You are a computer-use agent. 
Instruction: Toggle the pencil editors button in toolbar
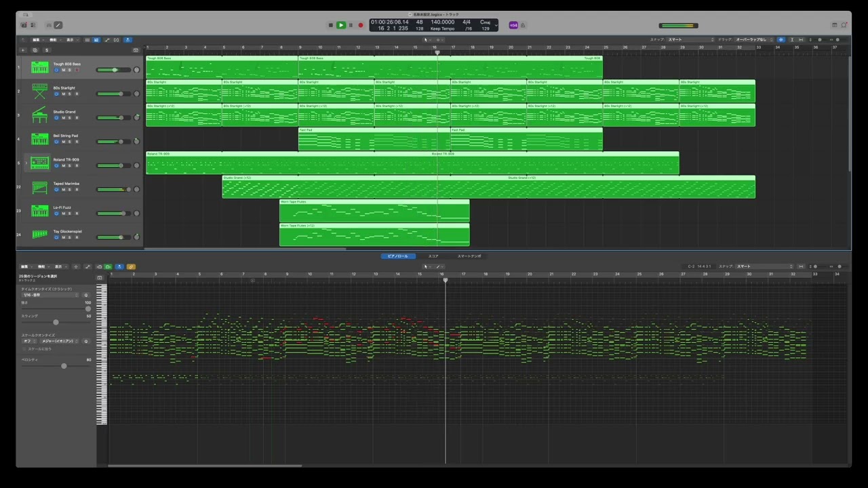[58, 25]
